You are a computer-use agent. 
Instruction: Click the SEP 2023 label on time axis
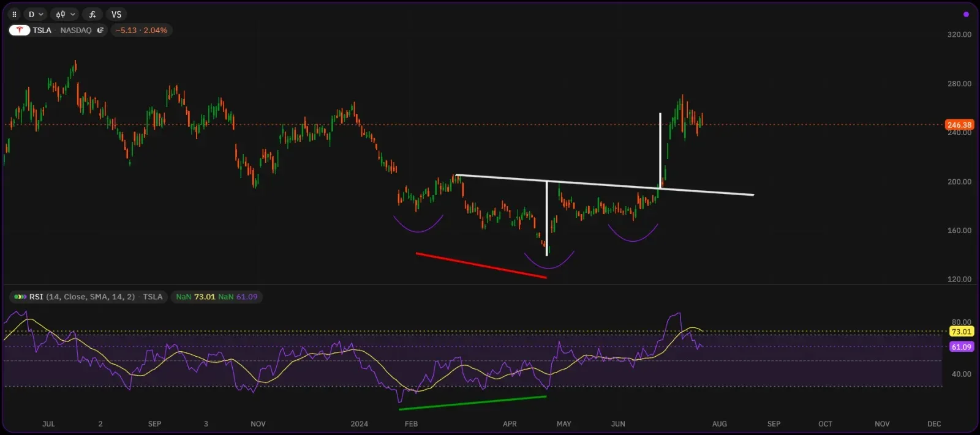(154, 423)
